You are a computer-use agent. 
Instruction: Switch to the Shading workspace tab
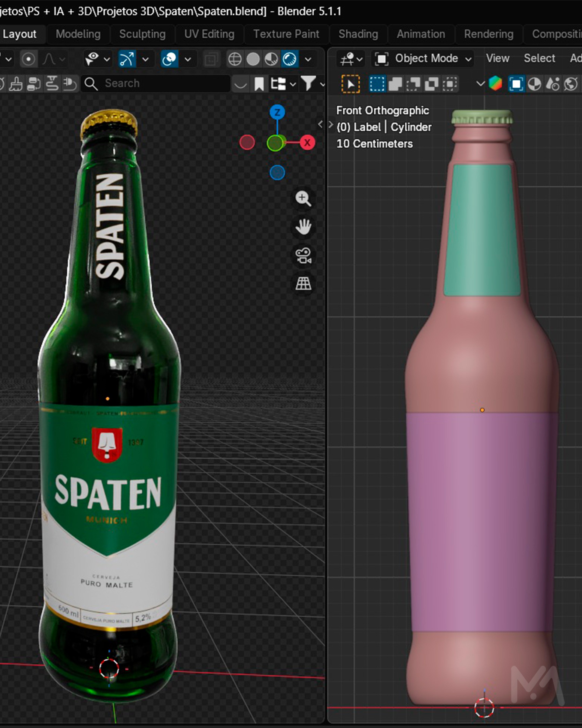click(x=358, y=34)
